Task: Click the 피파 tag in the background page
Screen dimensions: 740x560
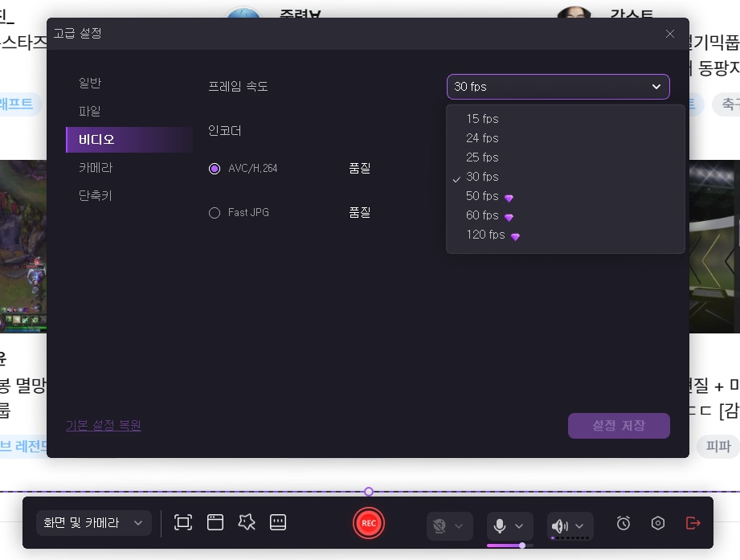Action: coord(718,446)
